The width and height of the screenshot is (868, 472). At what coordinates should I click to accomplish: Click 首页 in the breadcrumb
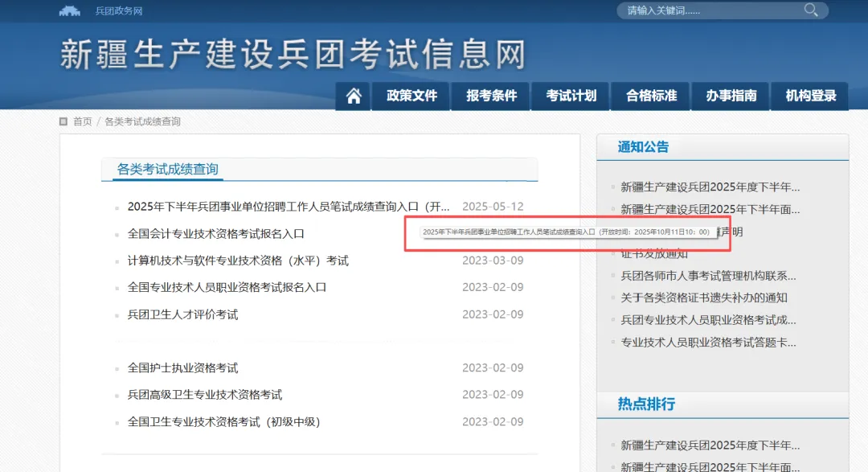[82, 121]
